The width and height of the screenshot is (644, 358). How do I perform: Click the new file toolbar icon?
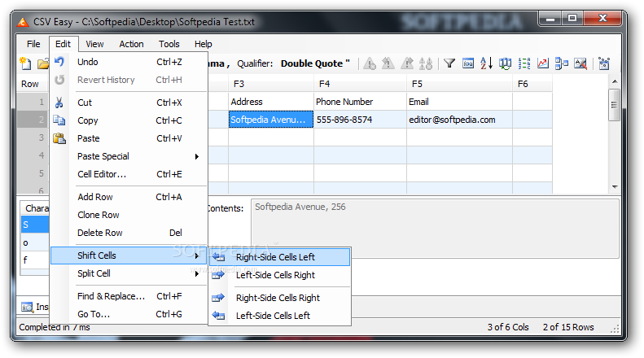coord(26,63)
